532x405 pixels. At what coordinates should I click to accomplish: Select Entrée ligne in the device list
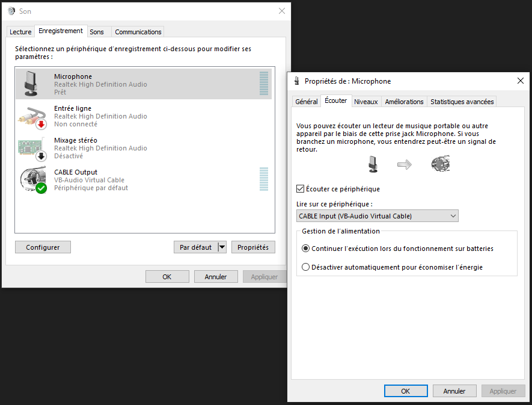144,116
